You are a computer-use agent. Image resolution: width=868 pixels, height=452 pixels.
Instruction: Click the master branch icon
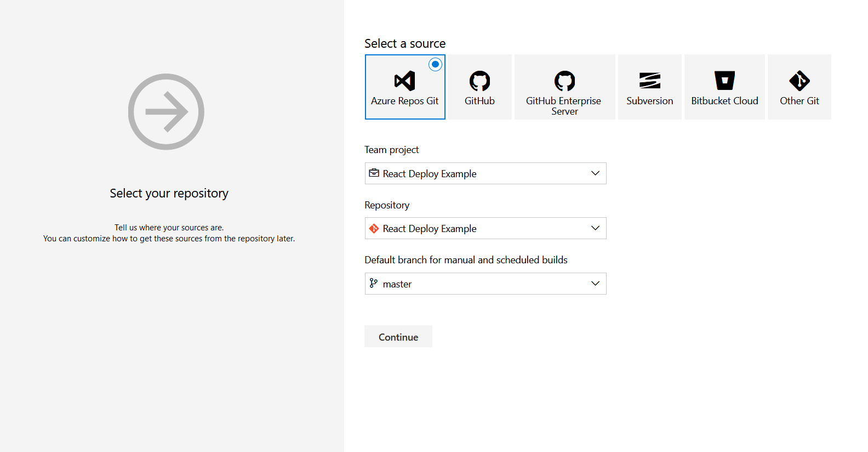click(374, 284)
